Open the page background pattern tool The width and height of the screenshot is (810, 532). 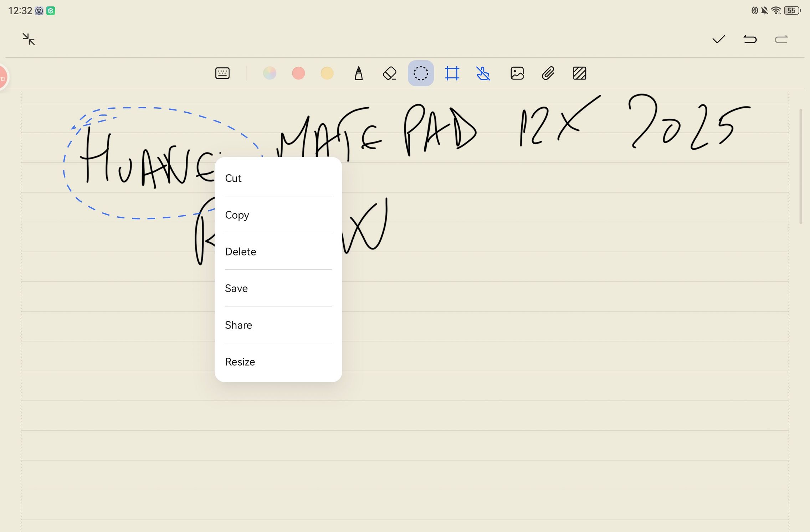tap(579, 73)
